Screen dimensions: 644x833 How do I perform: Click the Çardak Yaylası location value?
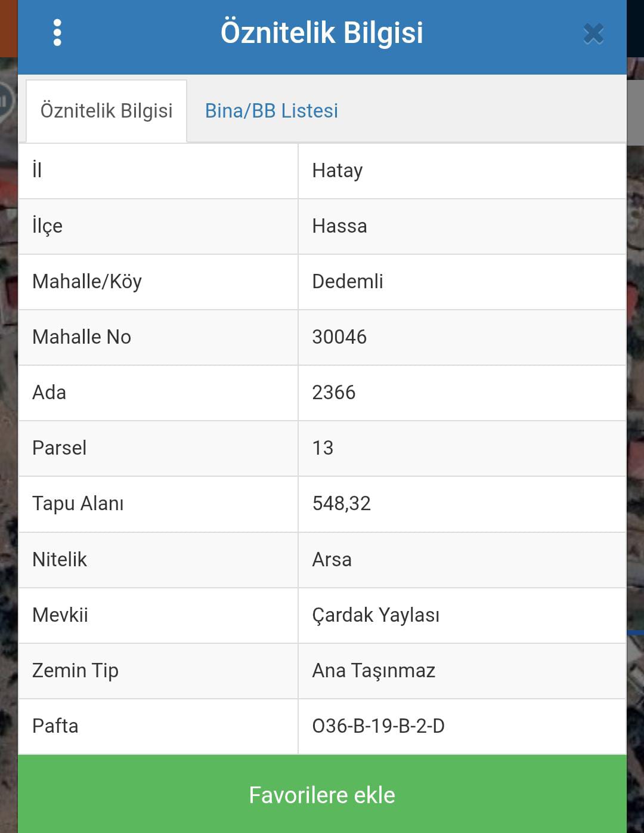click(376, 615)
